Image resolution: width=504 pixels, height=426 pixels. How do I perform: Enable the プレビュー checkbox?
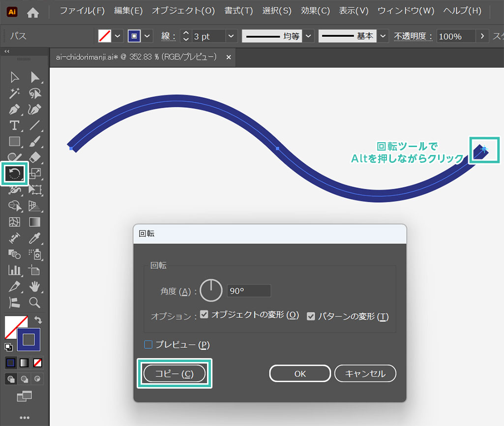pyautogui.click(x=148, y=345)
